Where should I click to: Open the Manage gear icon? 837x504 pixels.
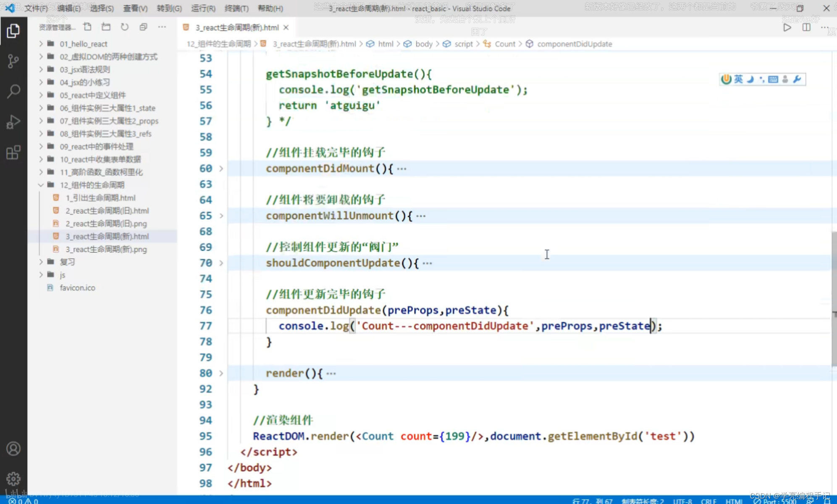click(13, 479)
